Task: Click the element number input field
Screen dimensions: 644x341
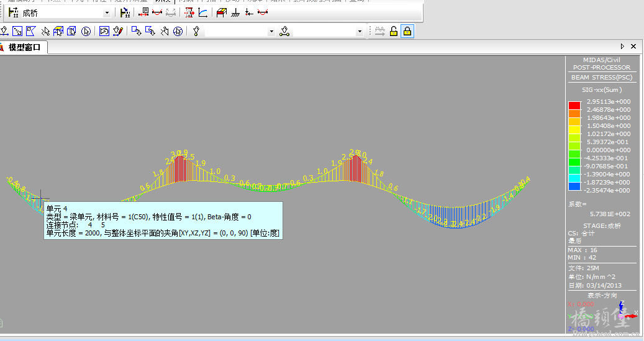Action: [324, 31]
